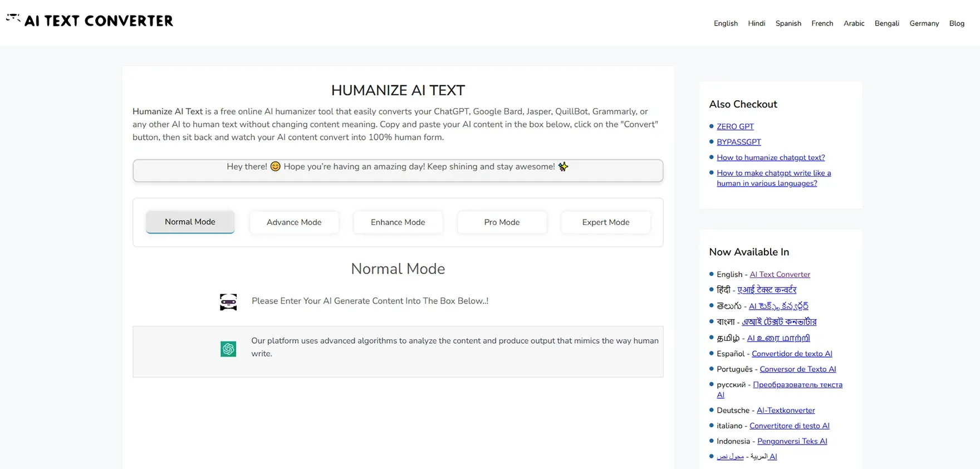
Task: Open the AI-Textkonverter link
Action: click(786, 411)
